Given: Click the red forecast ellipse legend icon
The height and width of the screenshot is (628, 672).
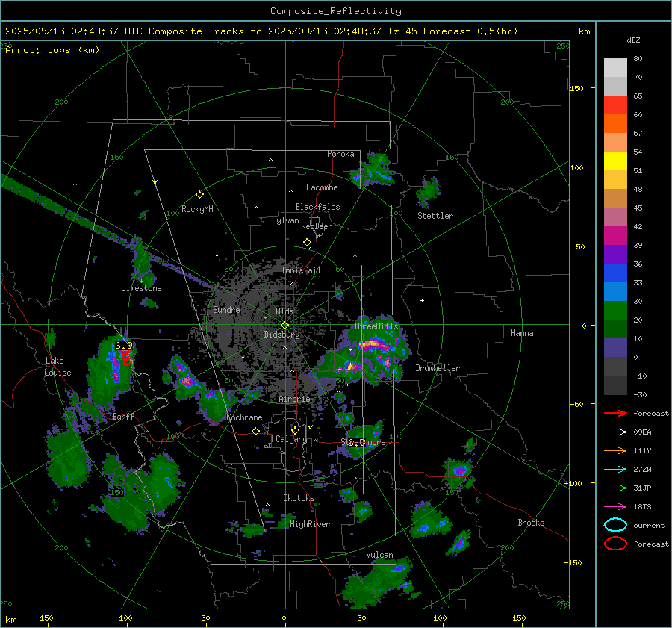Looking at the screenshot, I should pyautogui.click(x=615, y=544).
